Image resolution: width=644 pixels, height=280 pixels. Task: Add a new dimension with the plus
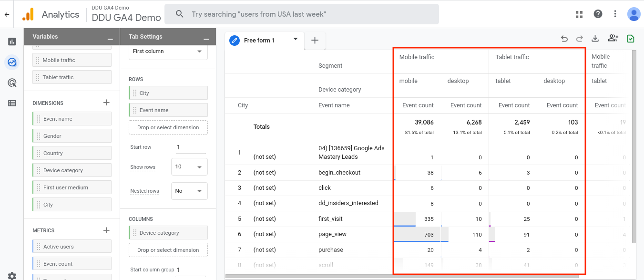tap(106, 103)
